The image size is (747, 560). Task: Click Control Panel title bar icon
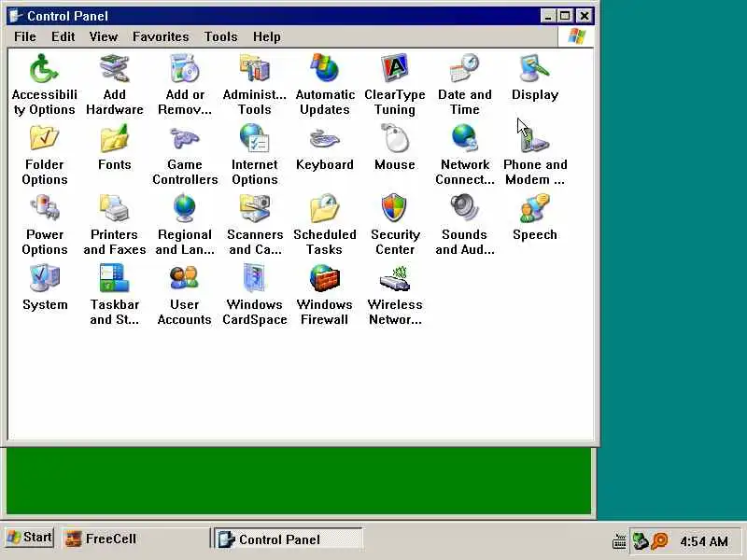pos(16,16)
